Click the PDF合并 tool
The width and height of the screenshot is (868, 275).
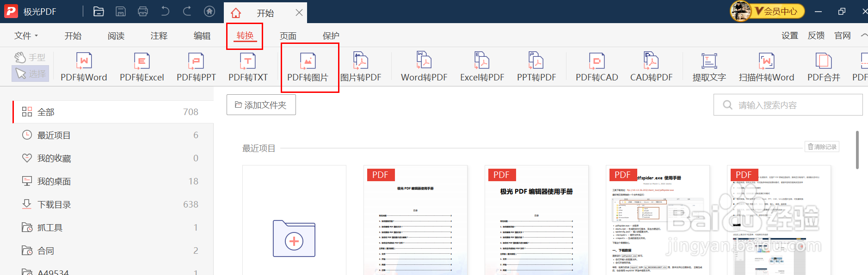click(x=824, y=67)
